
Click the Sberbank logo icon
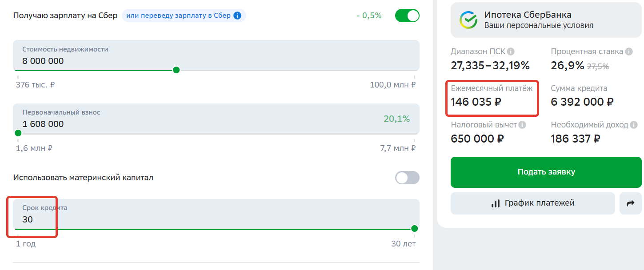[468, 20]
